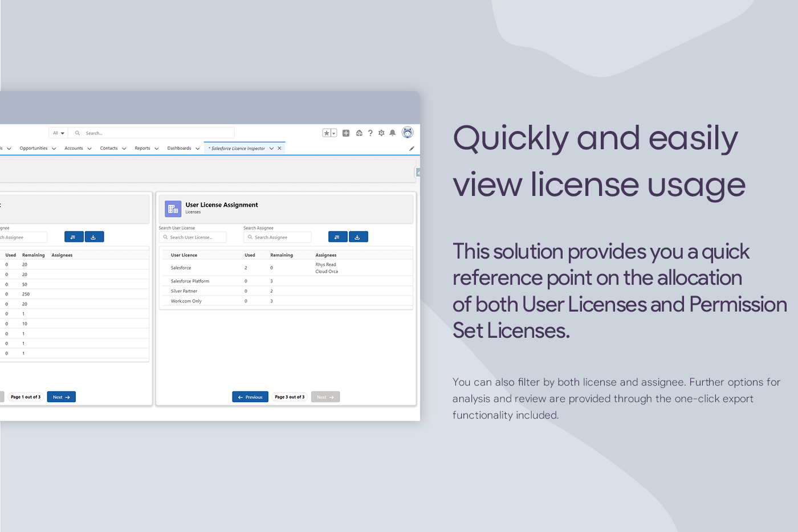
Task: Expand the favorites list dropdown arrow
Action: pos(334,133)
